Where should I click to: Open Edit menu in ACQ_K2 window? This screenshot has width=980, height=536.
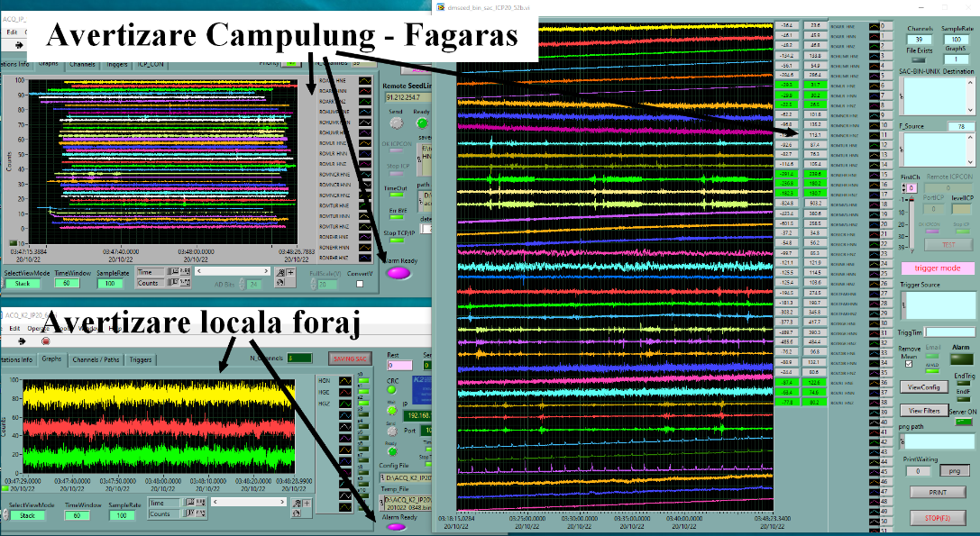[x=14, y=329]
